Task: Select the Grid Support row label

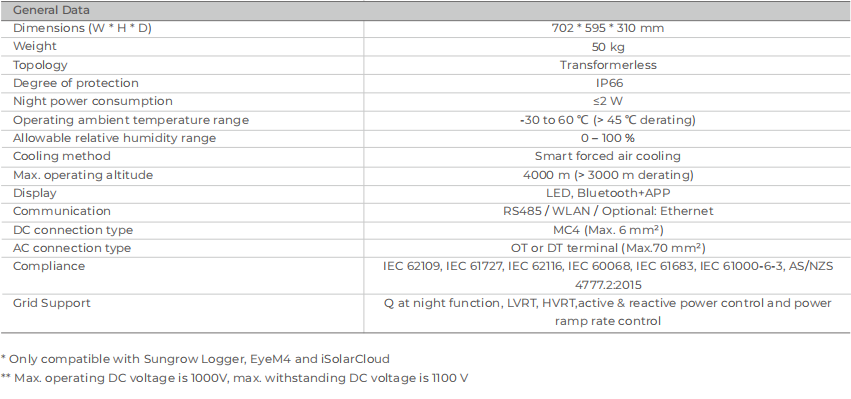Action: 52,303
